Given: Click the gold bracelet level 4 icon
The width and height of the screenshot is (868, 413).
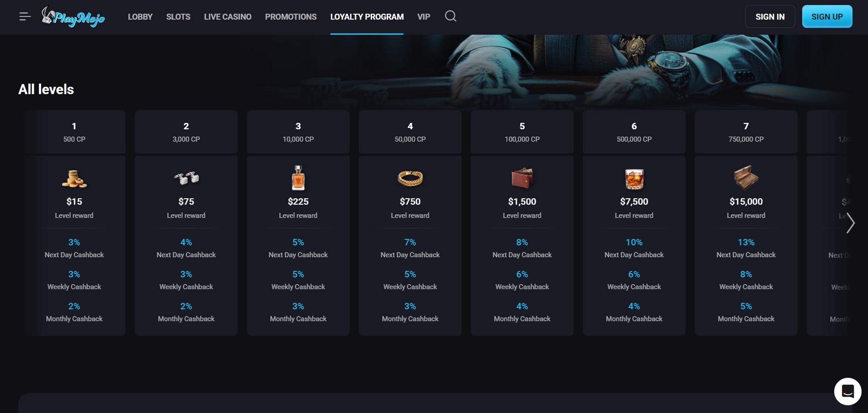Looking at the screenshot, I should [x=410, y=178].
